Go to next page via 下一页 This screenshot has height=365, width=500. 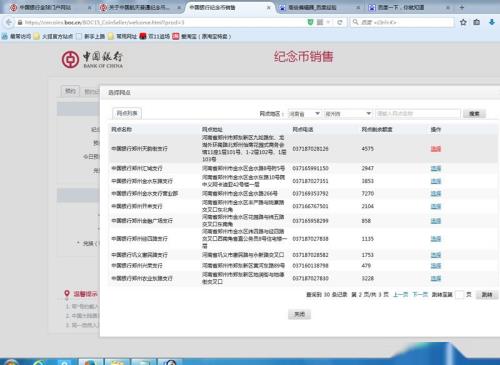[420, 295]
